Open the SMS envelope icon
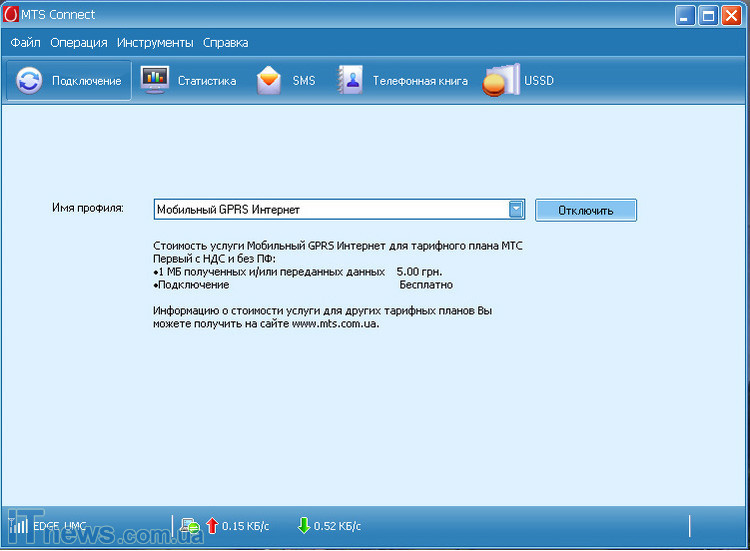Viewport: 750px width, 551px height. [x=269, y=80]
